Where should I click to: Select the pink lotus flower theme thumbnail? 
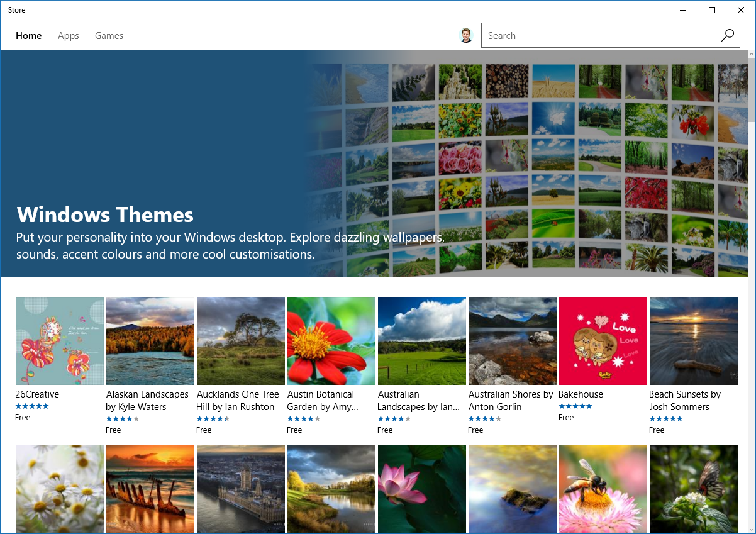422,488
